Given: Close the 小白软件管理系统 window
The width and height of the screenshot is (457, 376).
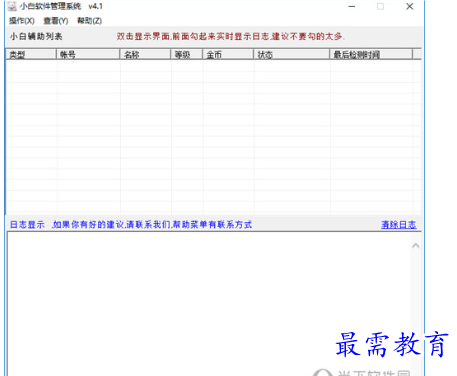Looking at the screenshot, I should click(410, 6).
